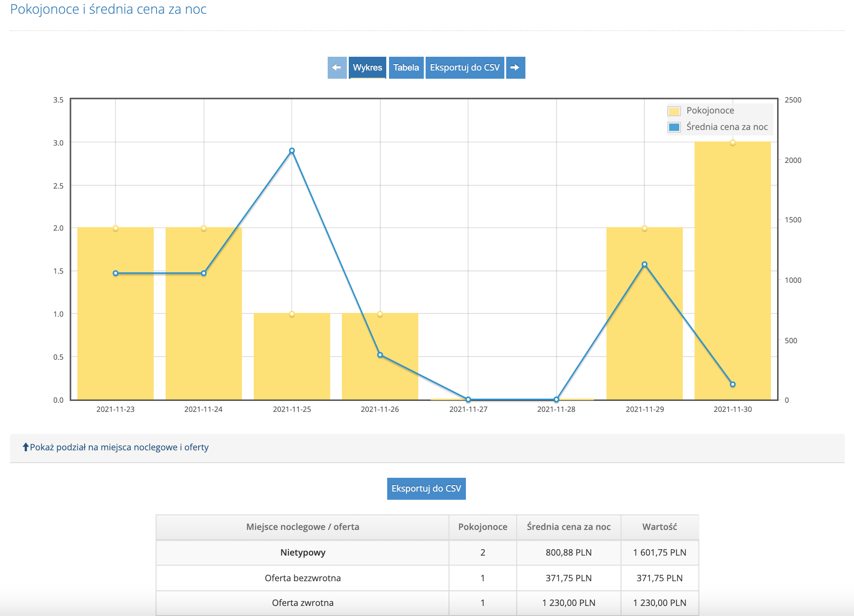Toggle Pokojonoce series via yellow legend swatch
Screen dimensions: 854x616
[x=674, y=111]
